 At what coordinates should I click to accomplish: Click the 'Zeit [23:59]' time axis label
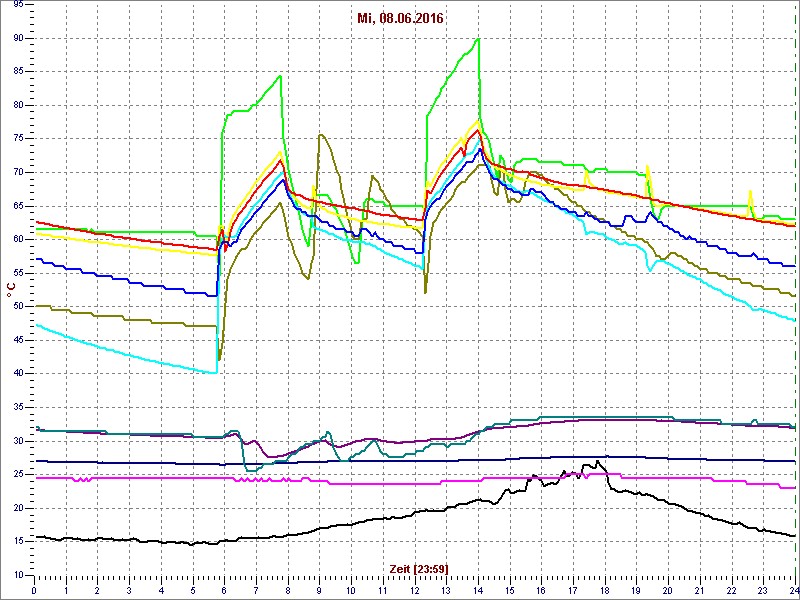[x=418, y=568]
